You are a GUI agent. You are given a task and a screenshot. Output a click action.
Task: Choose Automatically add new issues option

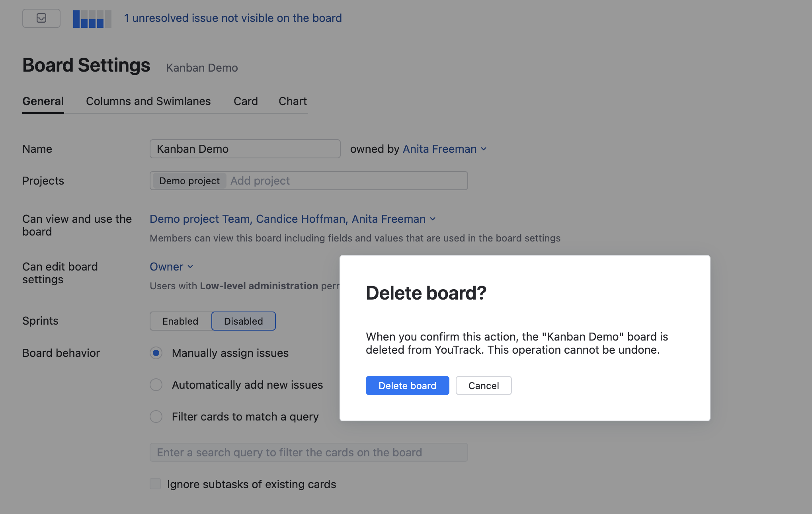click(156, 385)
